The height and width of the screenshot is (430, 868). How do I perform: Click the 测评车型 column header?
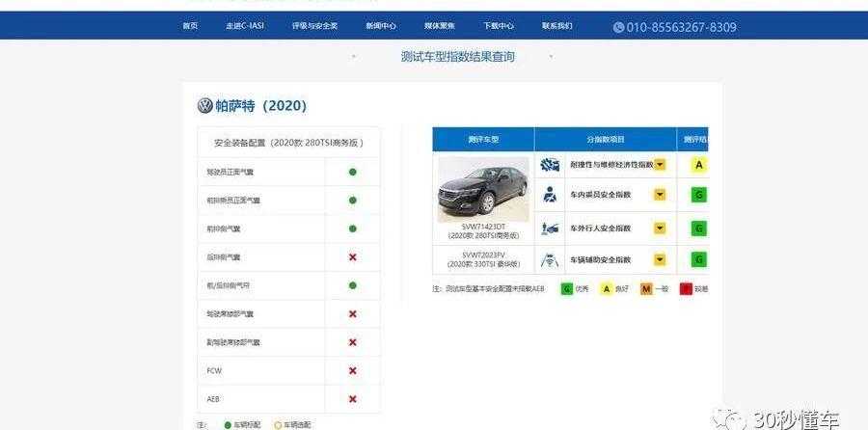pyautogui.click(x=483, y=140)
